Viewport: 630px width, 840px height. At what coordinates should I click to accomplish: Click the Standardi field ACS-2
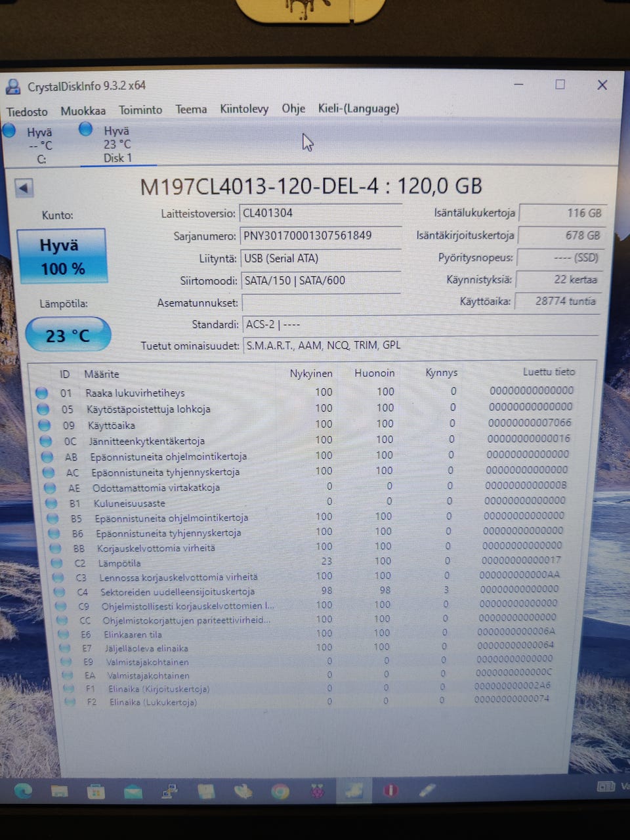(420, 324)
